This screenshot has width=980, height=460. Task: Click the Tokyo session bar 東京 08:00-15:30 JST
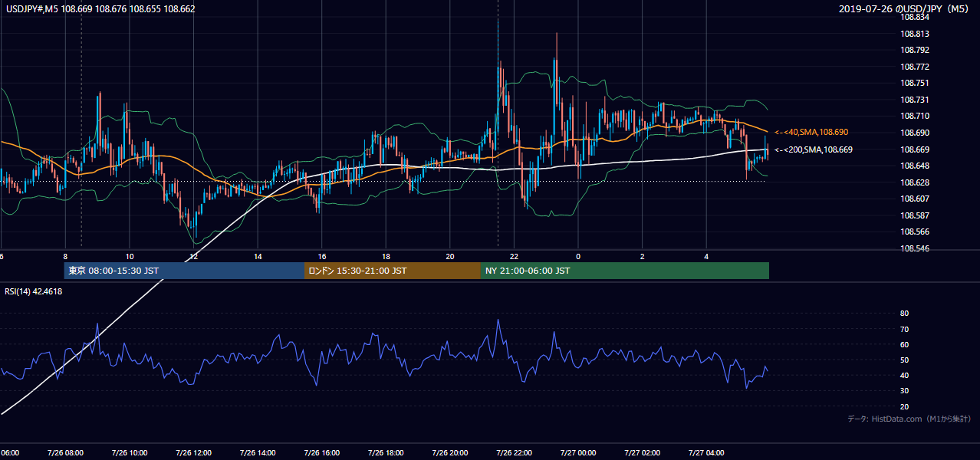184,271
